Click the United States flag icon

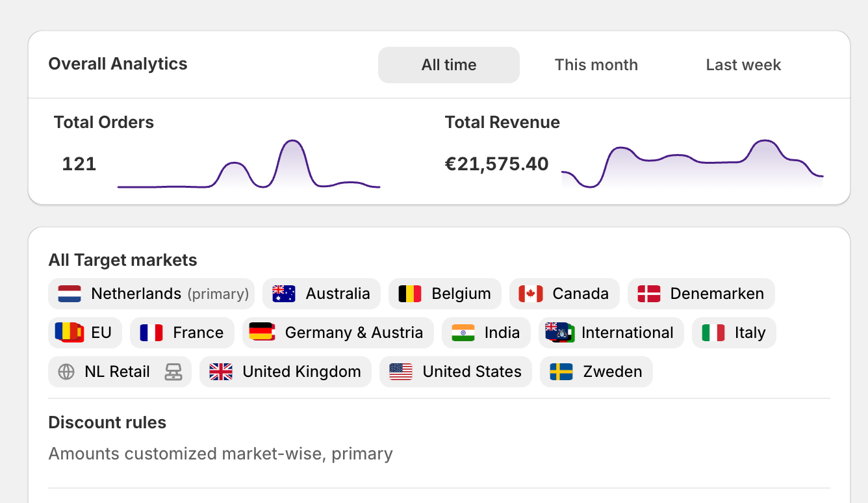(x=401, y=372)
